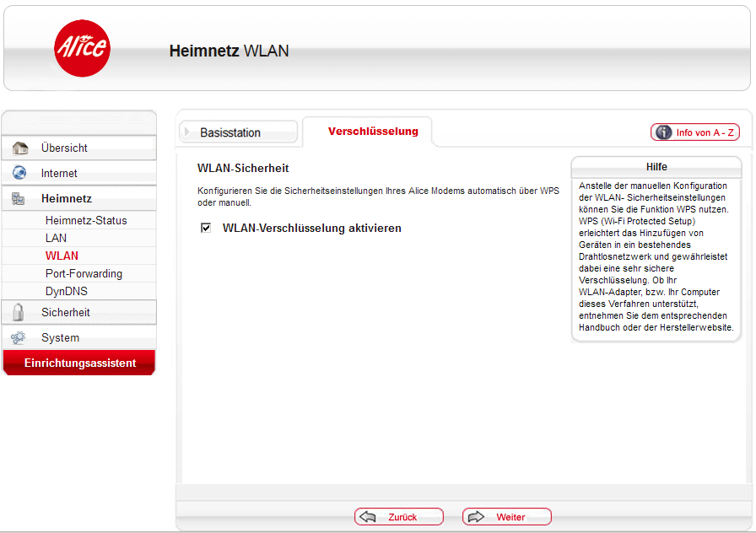Image resolution: width=756 pixels, height=533 pixels.
Task: Open the LAN settings page
Action: tap(57, 239)
